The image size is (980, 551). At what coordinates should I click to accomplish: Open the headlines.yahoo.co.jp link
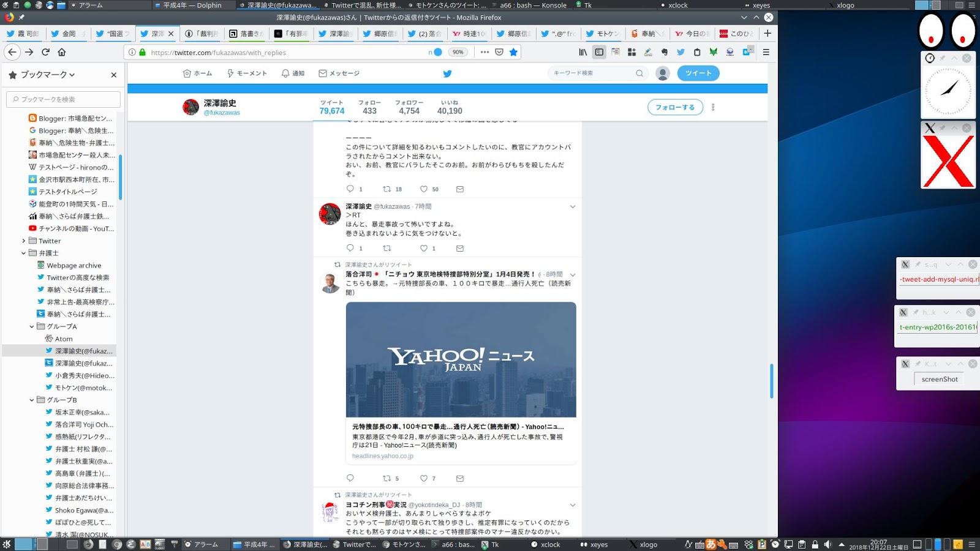pyautogui.click(x=383, y=456)
